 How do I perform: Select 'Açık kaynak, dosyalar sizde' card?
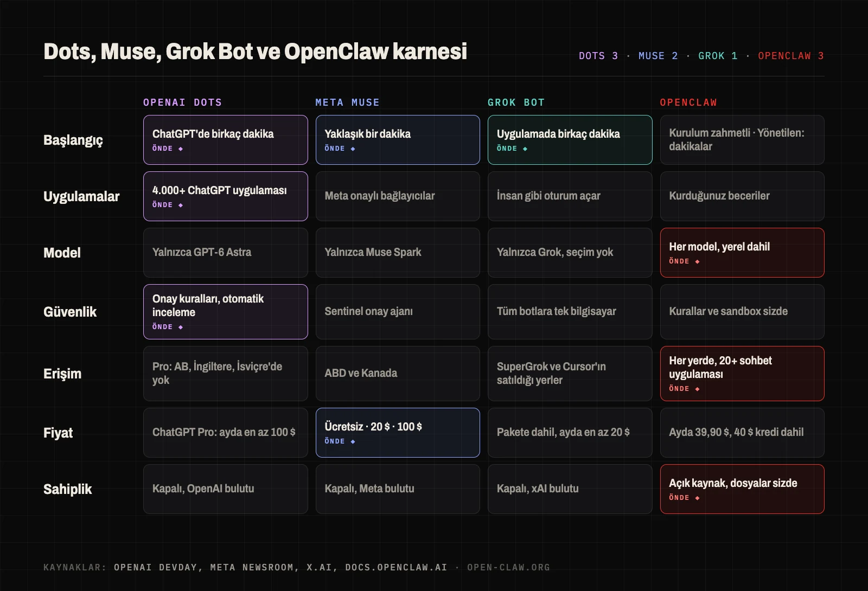pyautogui.click(x=742, y=489)
